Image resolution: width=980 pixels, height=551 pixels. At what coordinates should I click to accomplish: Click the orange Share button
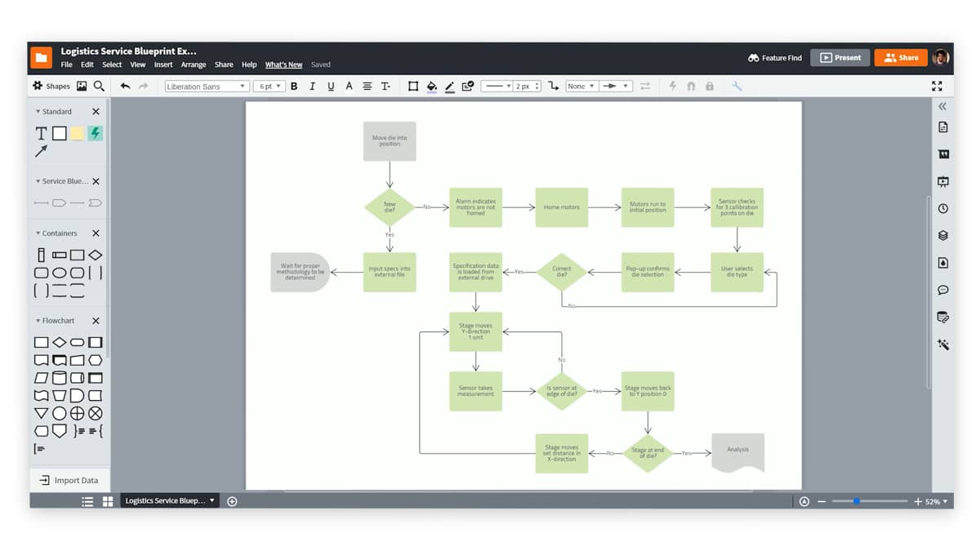[901, 58]
